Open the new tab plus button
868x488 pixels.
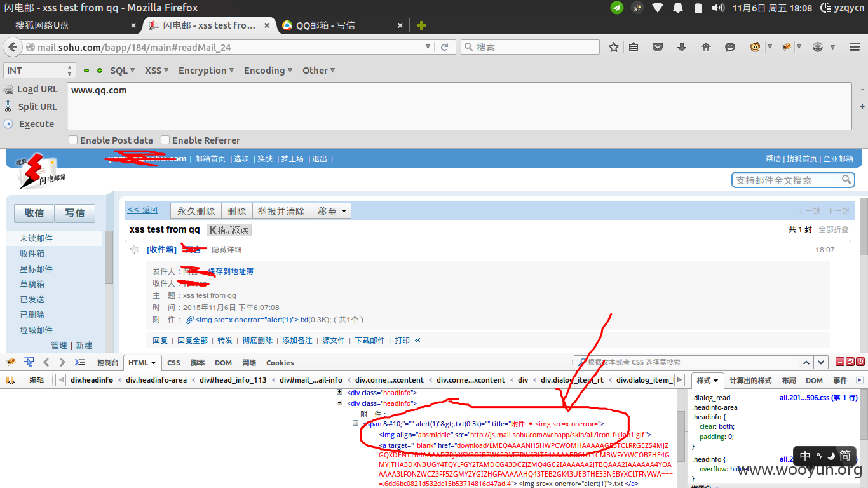[421, 25]
